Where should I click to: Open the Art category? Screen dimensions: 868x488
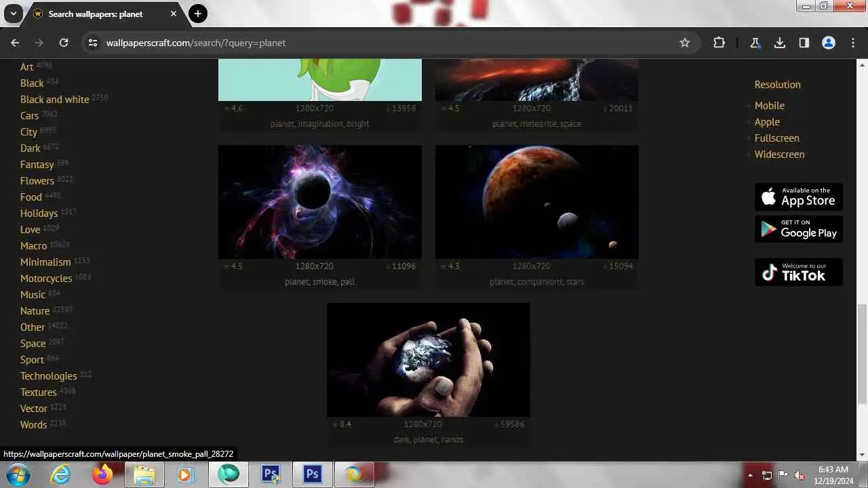(x=26, y=66)
